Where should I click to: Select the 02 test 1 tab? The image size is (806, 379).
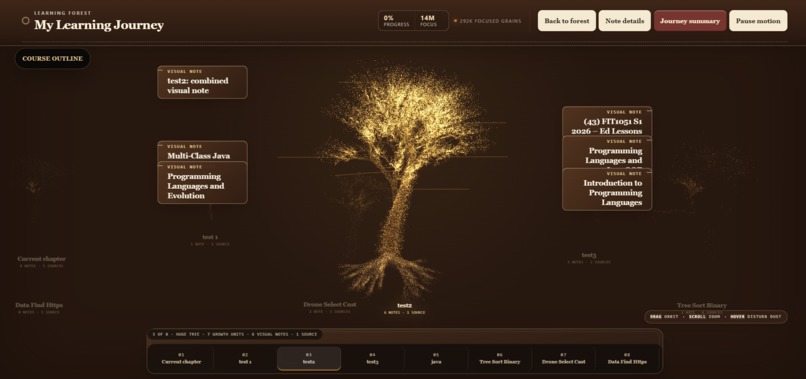[245, 358]
